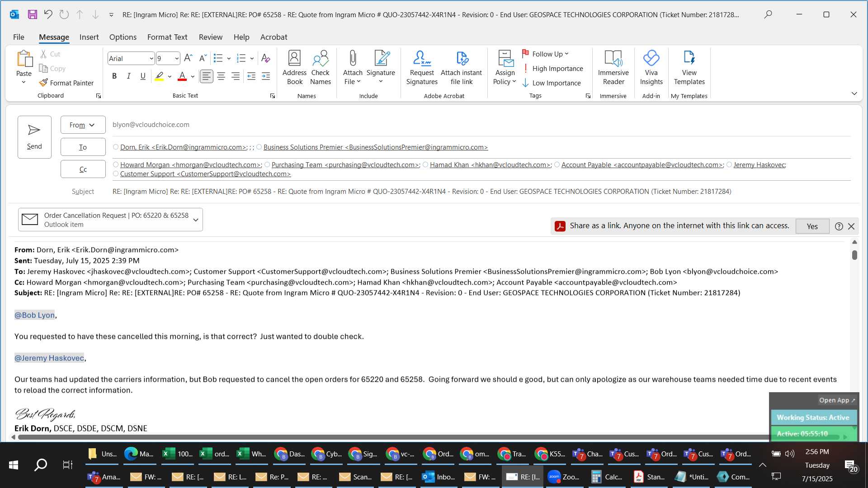Click into the Subject field
This screenshot has height=488, width=868.
coord(481,192)
